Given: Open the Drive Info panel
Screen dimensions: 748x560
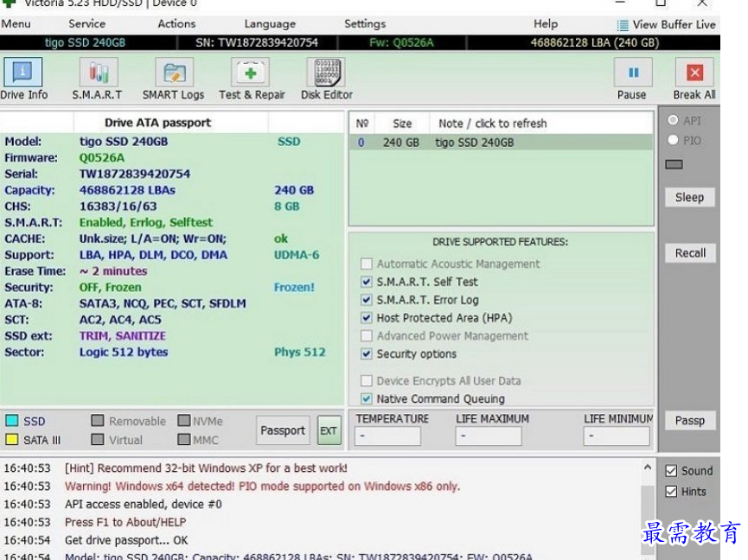Looking at the screenshot, I should [x=22, y=78].
